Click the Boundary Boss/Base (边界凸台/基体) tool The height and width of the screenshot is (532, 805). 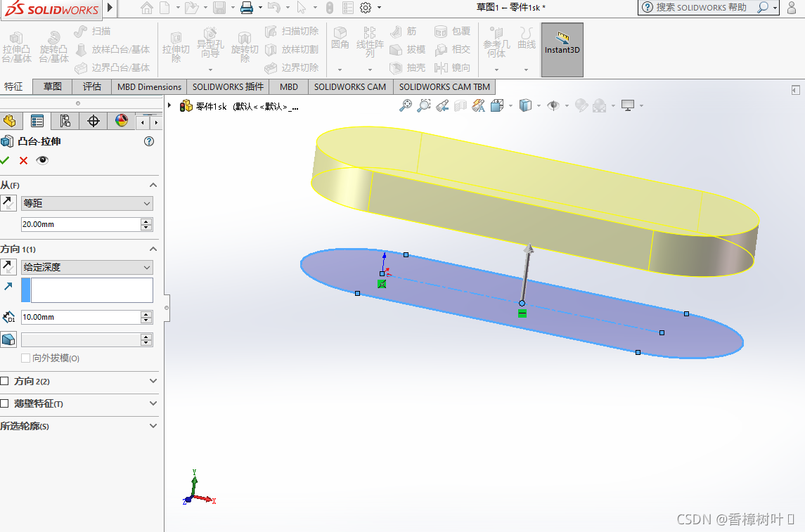pos(112,67)
